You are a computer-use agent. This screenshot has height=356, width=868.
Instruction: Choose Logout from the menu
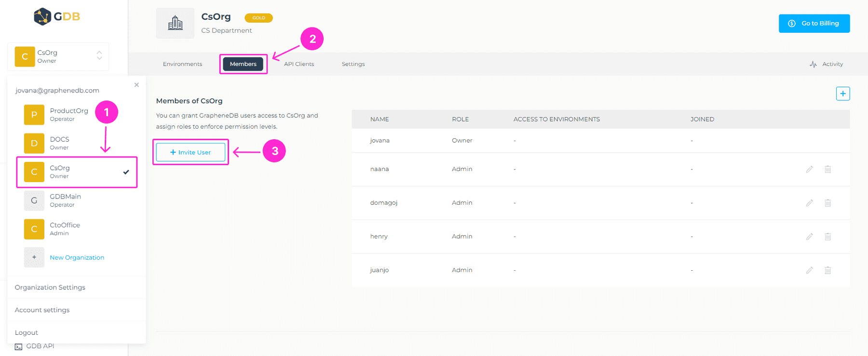tap(27, 333)
